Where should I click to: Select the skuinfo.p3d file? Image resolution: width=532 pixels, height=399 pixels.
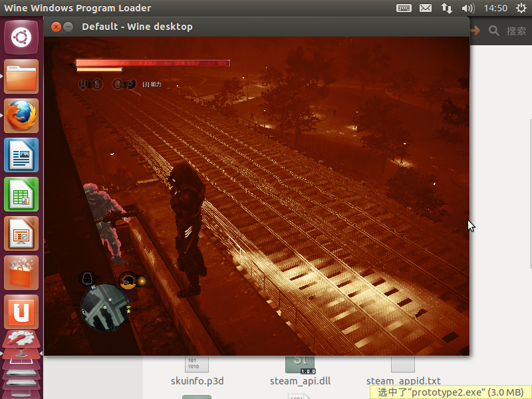(197, 372)
